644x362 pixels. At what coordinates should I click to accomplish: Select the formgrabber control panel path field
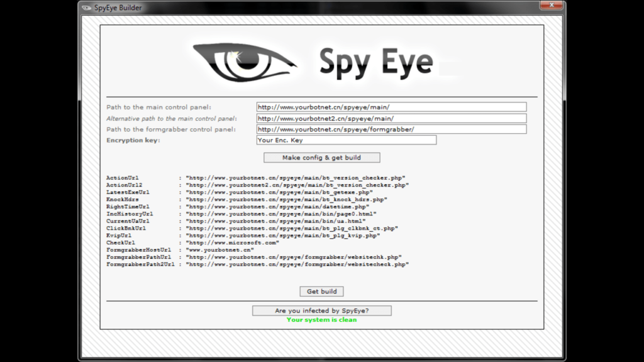pyautogui.click(x=391, y=129)
